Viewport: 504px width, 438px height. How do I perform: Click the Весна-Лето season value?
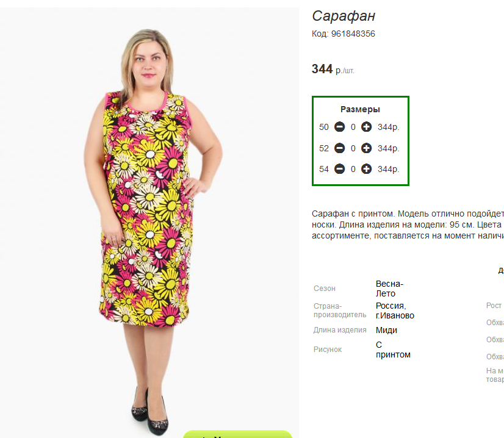(x=389, y=289)
